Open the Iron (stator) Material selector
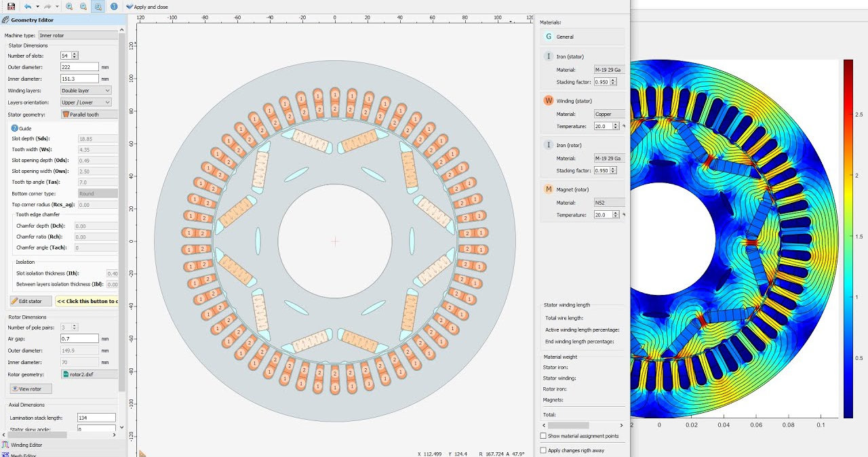This screenshot has width=868, height=457. pyautogui.click(x=609, y=70)
